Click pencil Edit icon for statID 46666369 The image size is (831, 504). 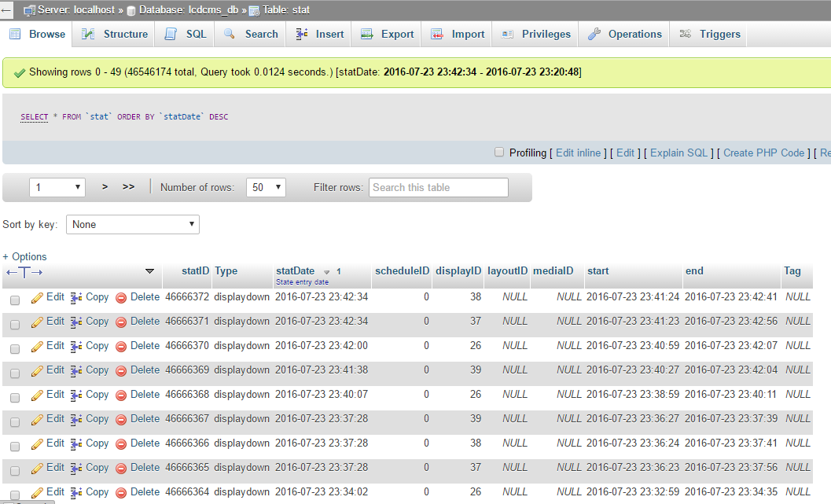point(37,371)
